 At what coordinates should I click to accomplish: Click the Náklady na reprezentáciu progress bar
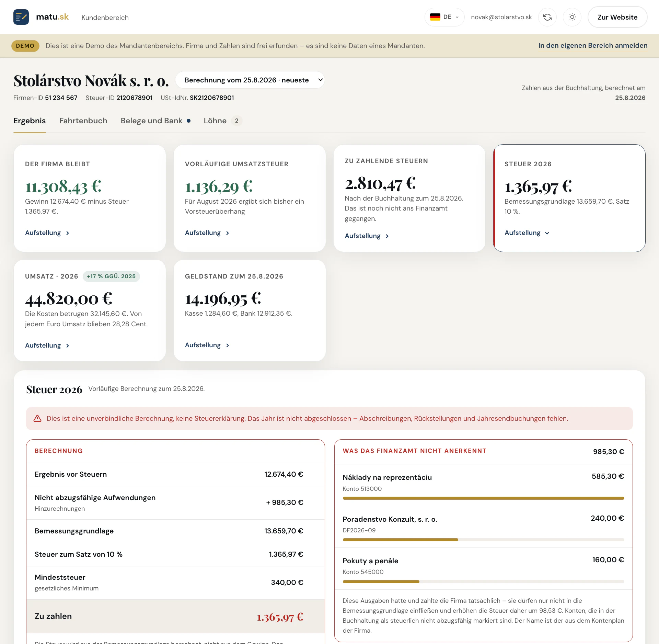(483, 498)
